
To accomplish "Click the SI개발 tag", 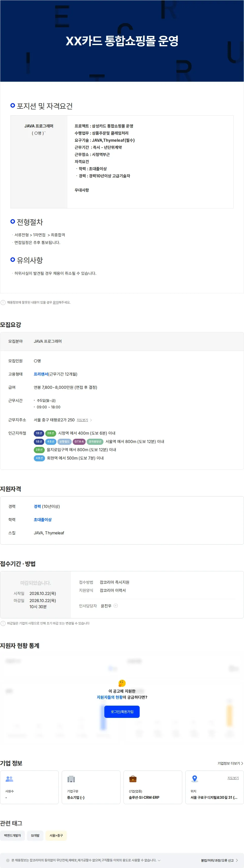I will tap(35, 835).
